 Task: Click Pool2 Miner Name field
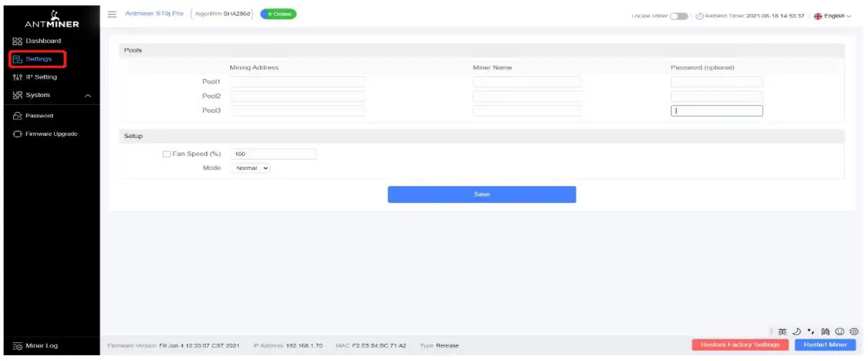click(527, 96)
